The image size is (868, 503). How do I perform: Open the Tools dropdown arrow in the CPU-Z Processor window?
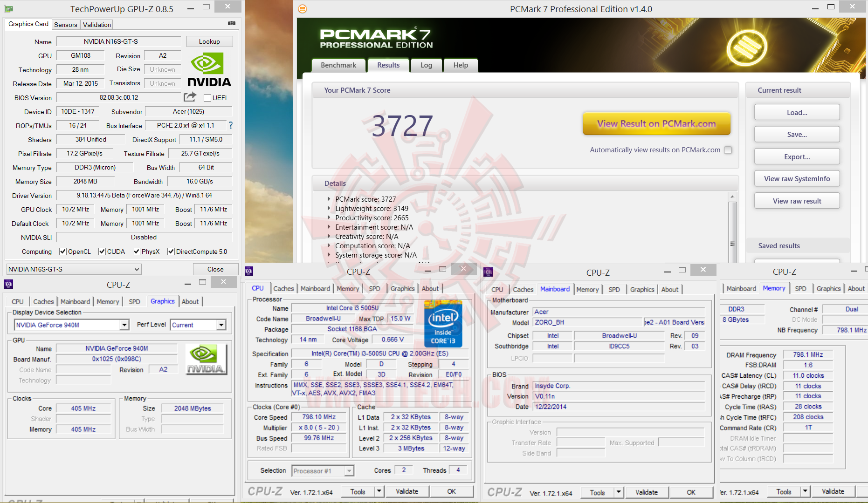point(379,491)
